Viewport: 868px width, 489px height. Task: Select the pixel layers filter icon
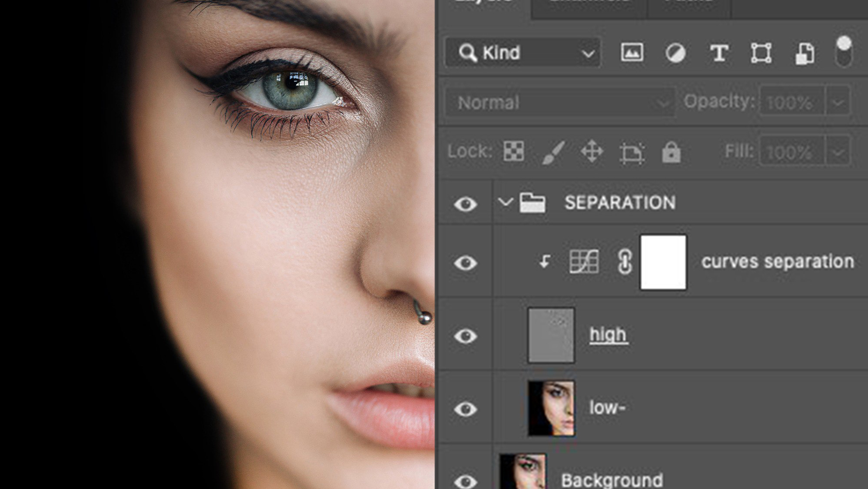tap(632, 53)
